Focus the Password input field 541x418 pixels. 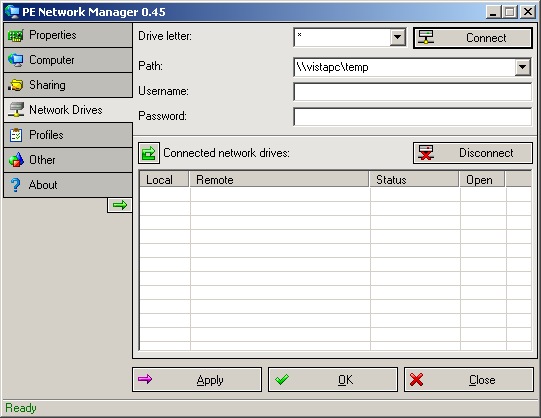(x=412, y=117)
